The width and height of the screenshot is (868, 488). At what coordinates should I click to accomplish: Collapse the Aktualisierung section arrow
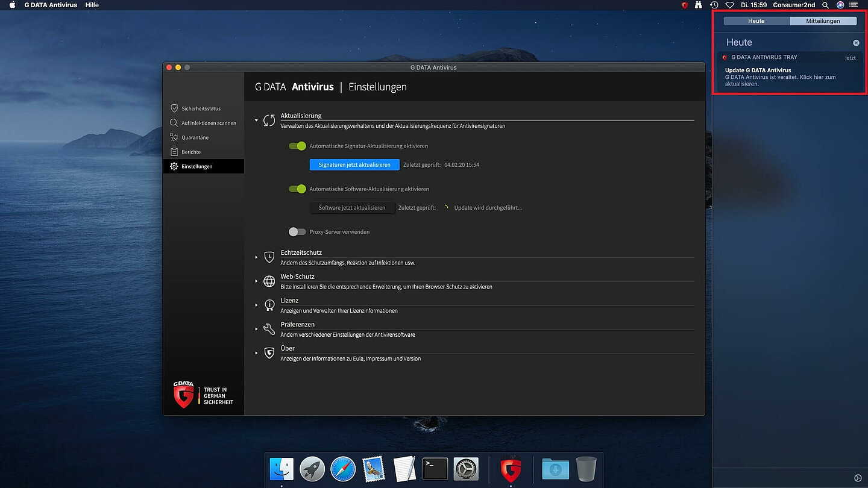[x=256, y=120]
